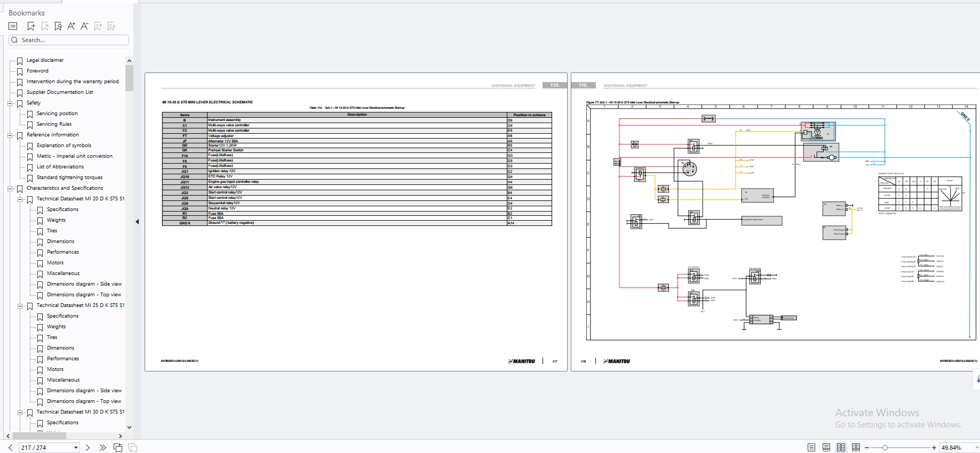Click the zoom slider handle
The width and height of the screenshot is (980, 453).
click(885, 448)
